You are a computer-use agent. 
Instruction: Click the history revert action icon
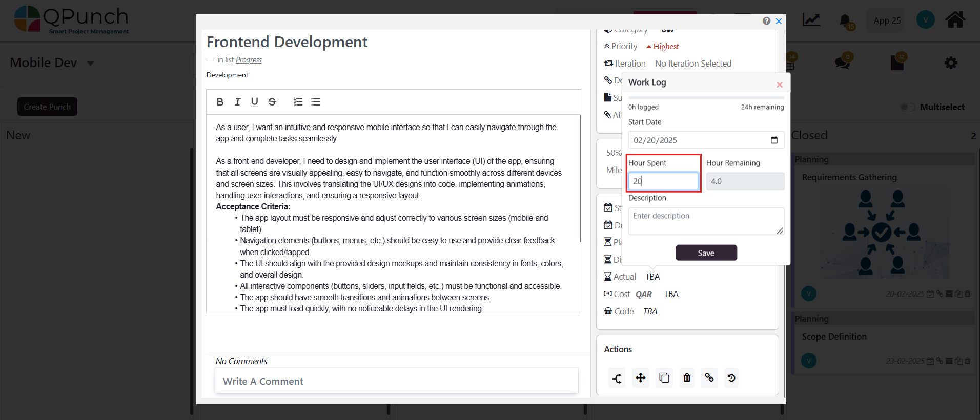point(731,378)
